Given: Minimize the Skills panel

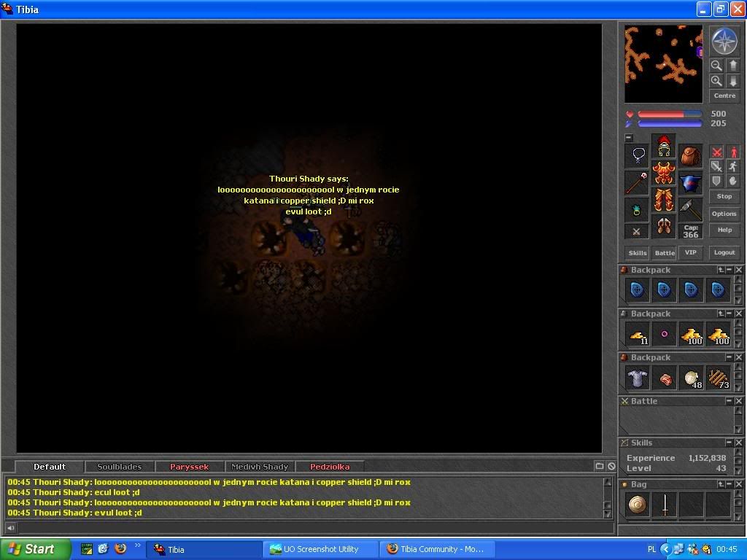Looking at the screenshot, I should (x=729, y=443).
